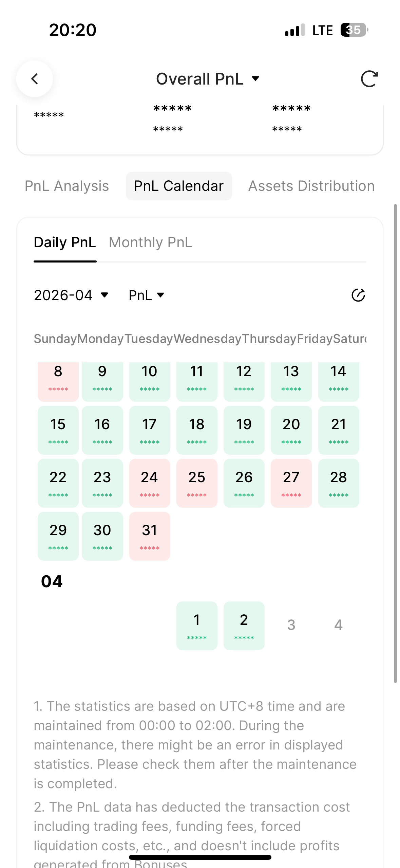The image size is (400, 868).
Task: Select green profit day 15
Action: (58, 430)
